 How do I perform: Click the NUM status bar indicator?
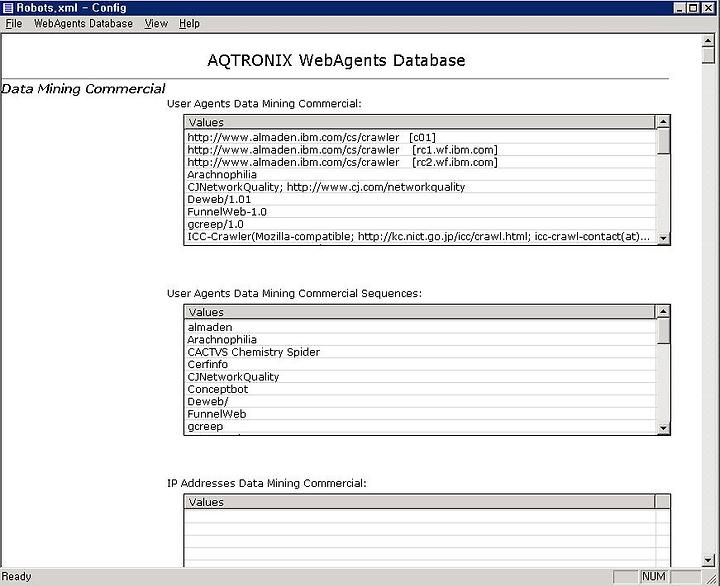[x=653, y=576]
